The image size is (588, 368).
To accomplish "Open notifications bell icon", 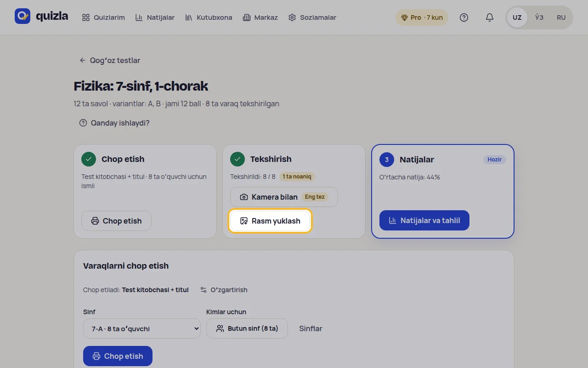I will click(490, 17).
